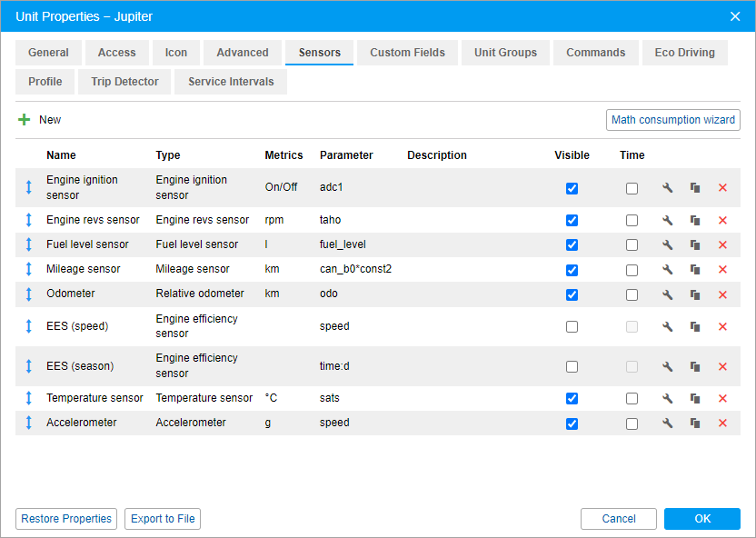Screen dimensions: 756x538
Task: Click Export to File button
Action: [163, 519]
